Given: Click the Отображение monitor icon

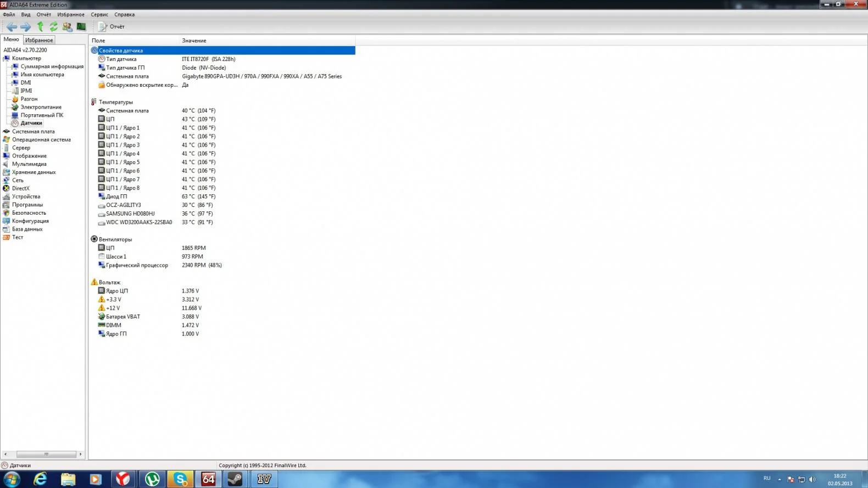Looking at the screenshot, I should tap(7, 156).
